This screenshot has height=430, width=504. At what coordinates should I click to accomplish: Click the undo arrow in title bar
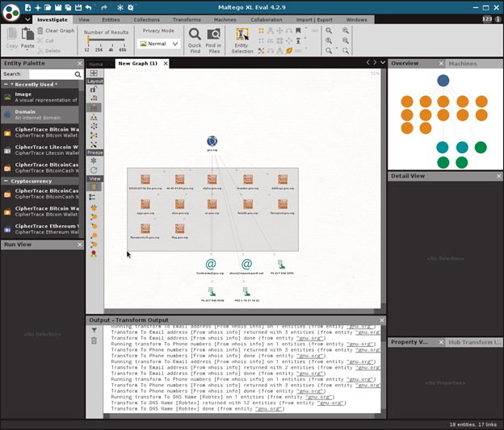tap(88, 7)
